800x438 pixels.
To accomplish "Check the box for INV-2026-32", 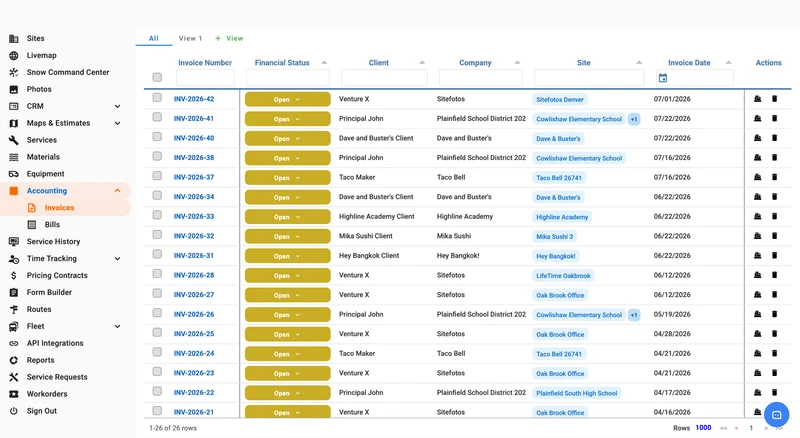I will click(x=157, y=235).
